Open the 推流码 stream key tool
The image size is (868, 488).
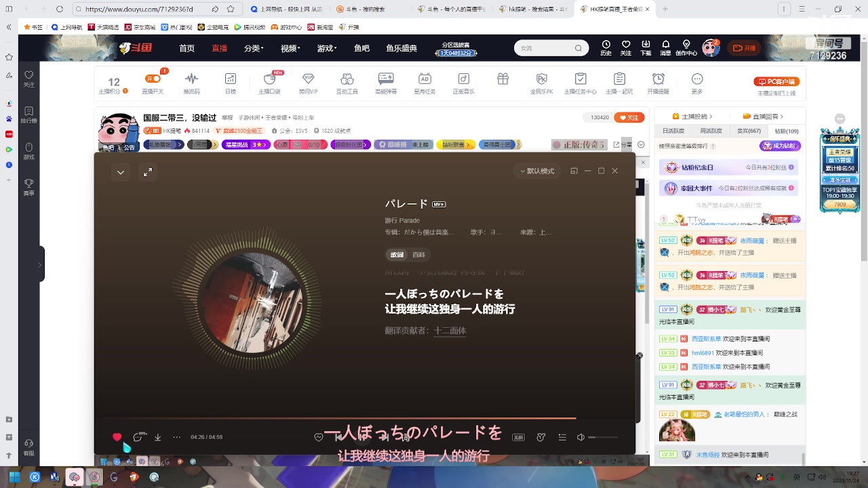[191, 83]
